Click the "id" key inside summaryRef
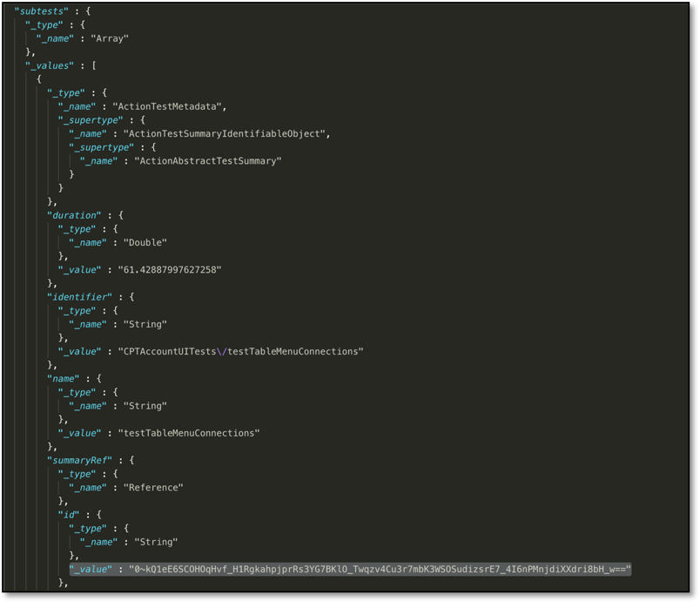The image size is (700, 602). click(68, 515)
